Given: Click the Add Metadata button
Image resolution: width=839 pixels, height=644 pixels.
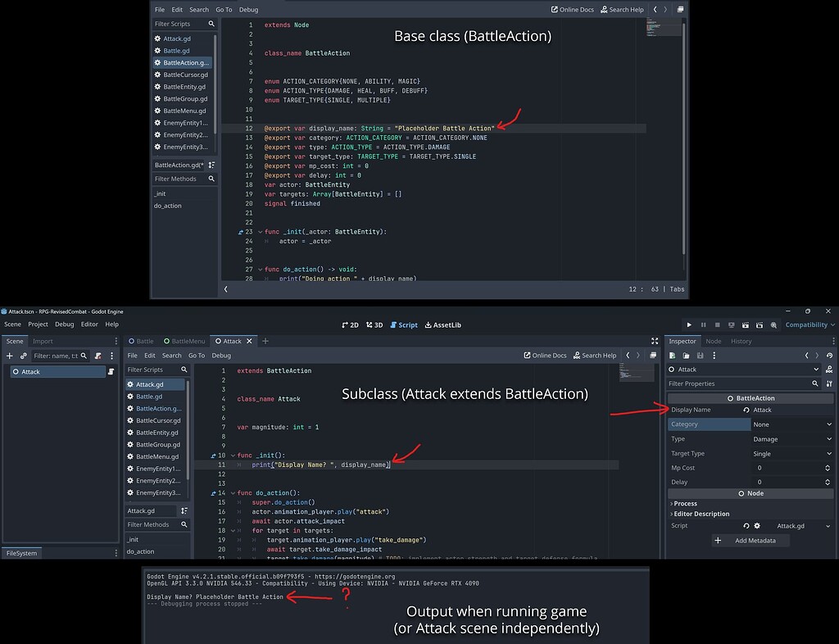Looking at the screenshot, I should click(x=750, y=541).
